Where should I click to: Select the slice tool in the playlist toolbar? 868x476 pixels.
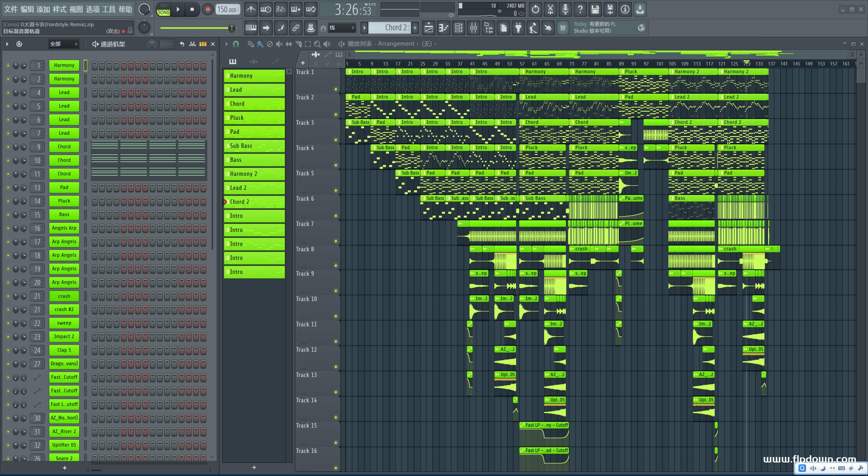(299, 44)
